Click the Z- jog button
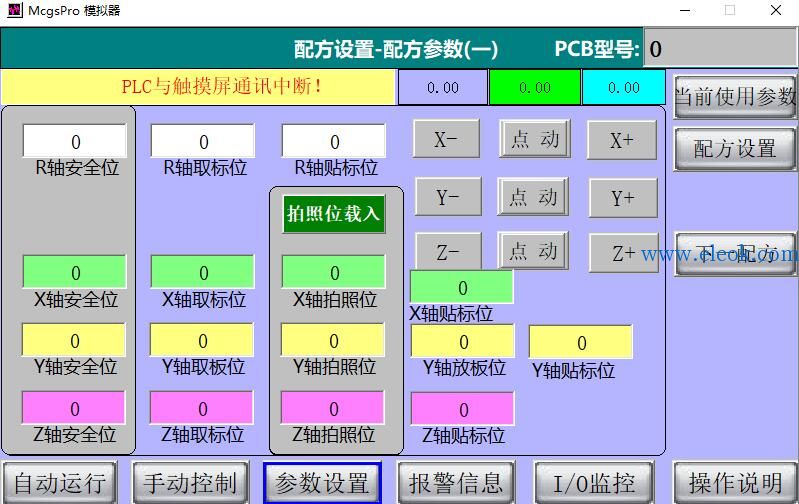 448,252
